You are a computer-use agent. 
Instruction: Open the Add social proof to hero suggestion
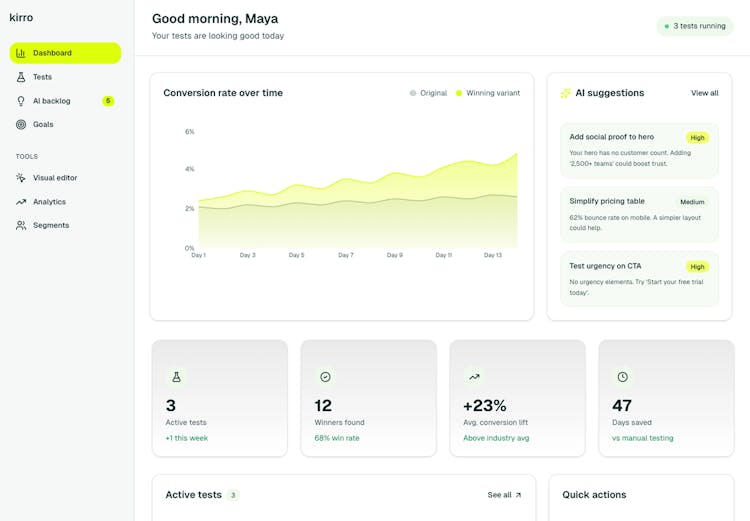638,150
